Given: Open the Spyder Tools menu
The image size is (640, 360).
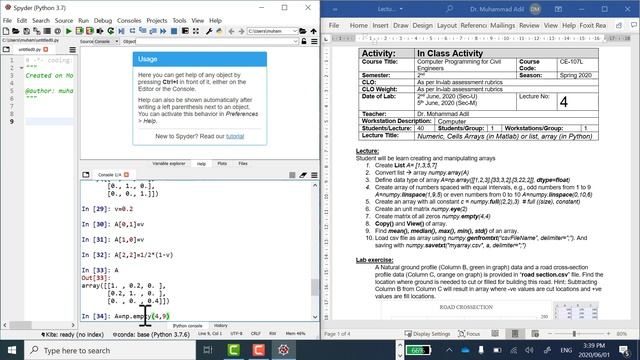Looking at the screenshot, I should (x=179, y=20).
